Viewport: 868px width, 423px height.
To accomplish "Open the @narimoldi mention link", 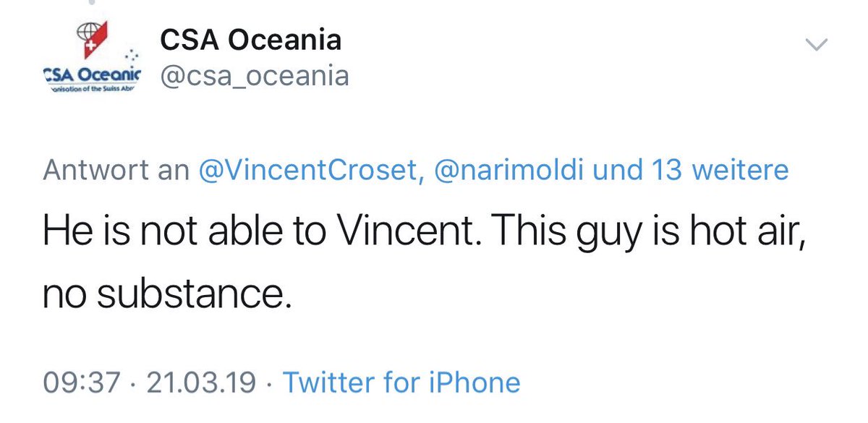I will pyautogui.click(x=514, y=171).
